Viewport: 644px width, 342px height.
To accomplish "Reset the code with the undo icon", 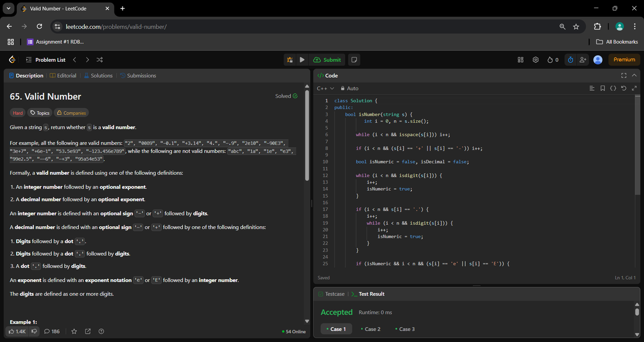I will coord(623,88).
